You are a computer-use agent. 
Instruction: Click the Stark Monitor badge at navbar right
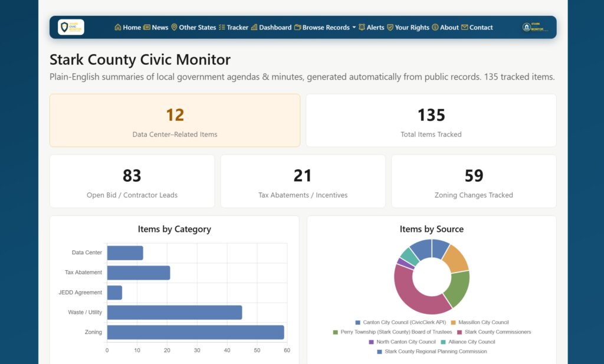point(534,27)
